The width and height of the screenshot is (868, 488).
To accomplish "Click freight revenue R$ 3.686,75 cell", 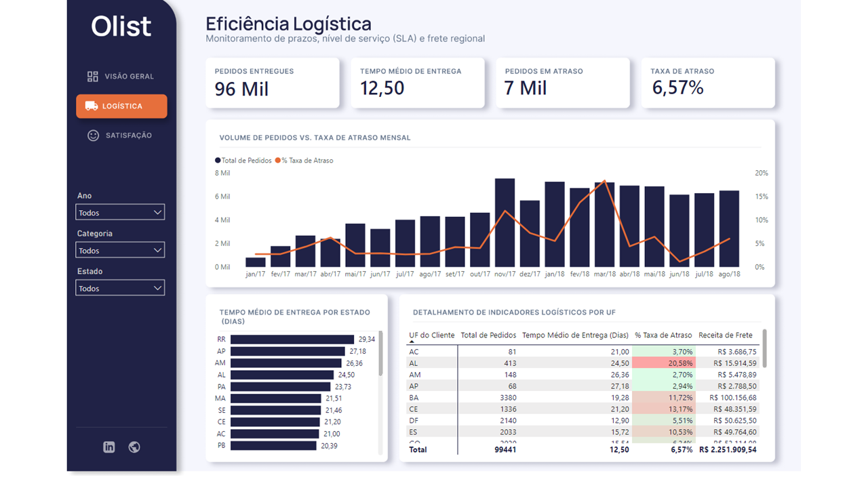I will point(737,352).
